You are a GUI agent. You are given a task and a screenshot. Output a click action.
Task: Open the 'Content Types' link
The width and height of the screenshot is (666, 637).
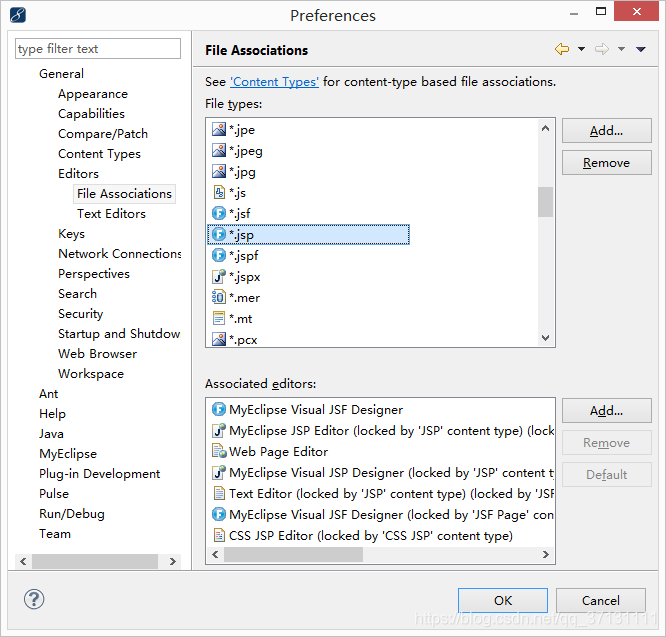(x=274, y=82)
